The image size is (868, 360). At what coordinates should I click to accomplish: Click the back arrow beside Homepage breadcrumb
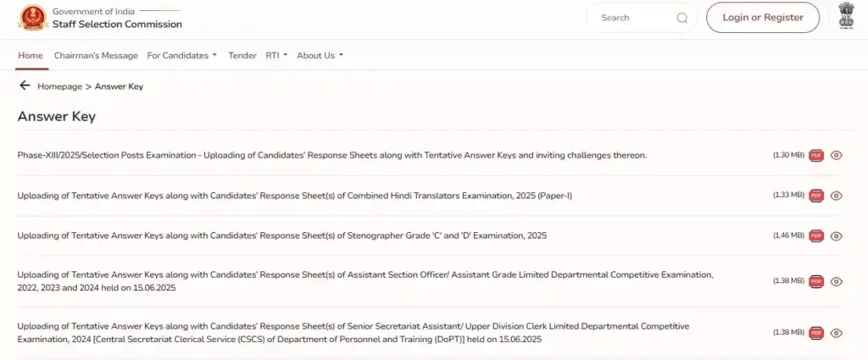click(x=25, y=86)
